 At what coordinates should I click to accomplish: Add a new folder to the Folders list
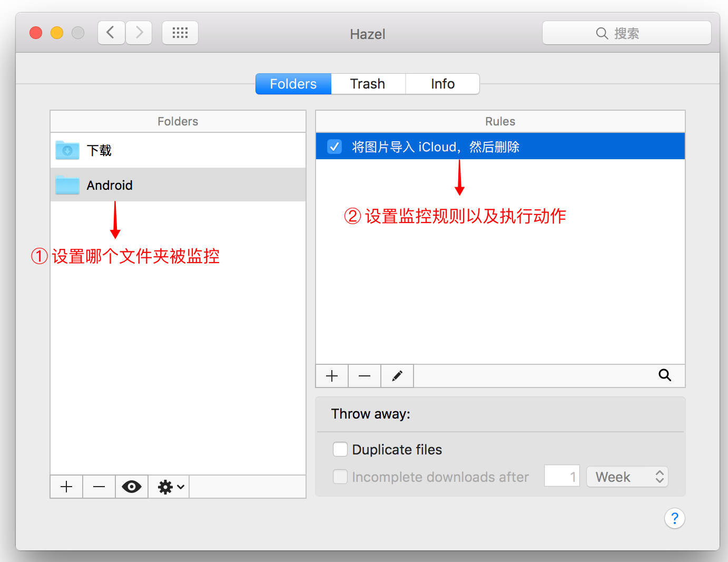point(66,487)
